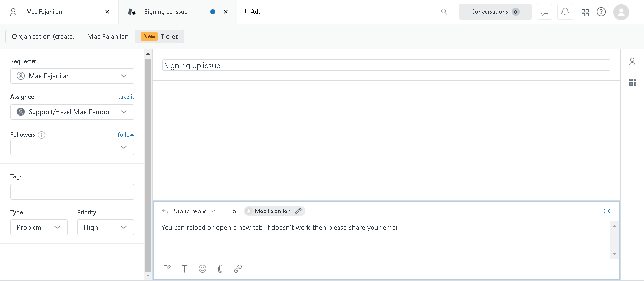Image resolution: width=644 pixels, height=281 pixels.
Task: Open the Priority dropdown showing High
Action: 105,227
